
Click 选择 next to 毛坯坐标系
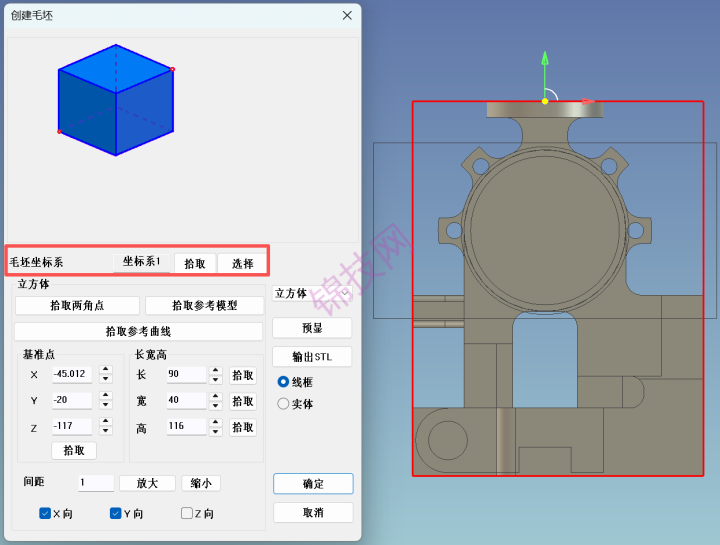(242, 264)
